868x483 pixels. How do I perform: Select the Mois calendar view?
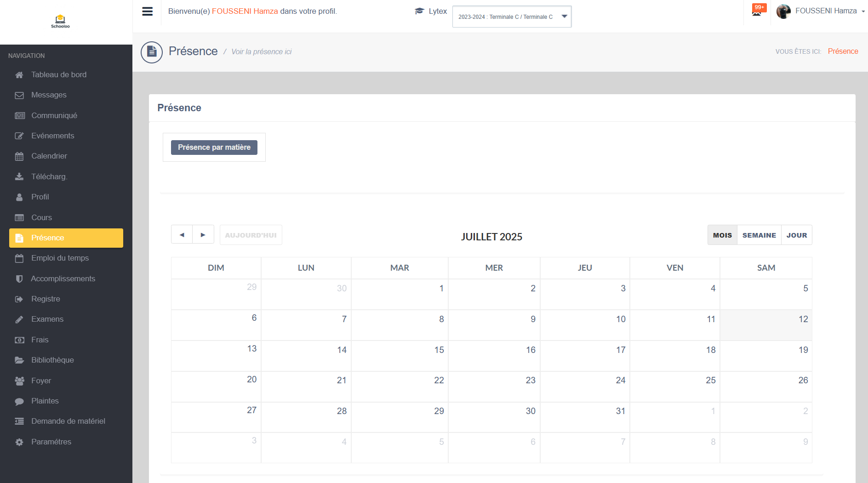722,235
